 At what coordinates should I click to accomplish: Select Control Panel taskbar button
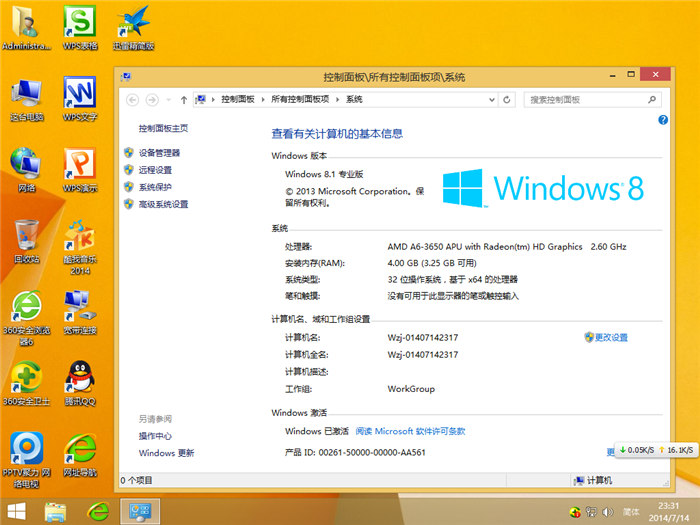pyautogui.click(x=140, y=512)
